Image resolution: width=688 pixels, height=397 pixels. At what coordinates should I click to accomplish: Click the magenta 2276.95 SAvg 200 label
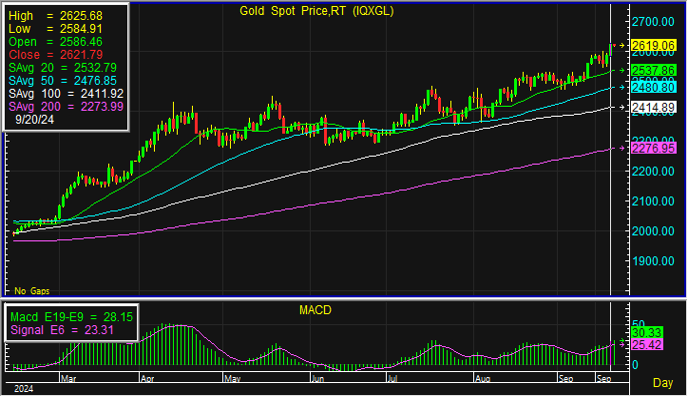tap(653, 148)
